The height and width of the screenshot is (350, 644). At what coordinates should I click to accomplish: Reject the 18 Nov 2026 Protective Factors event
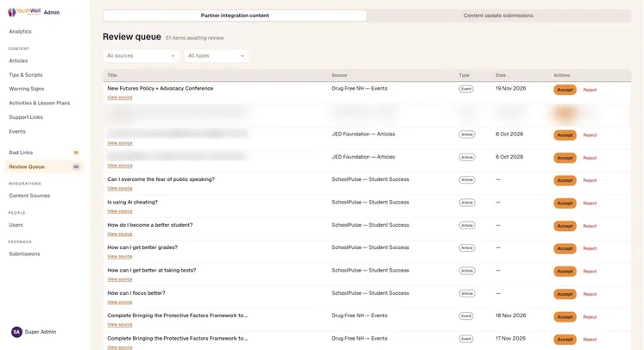(x=590, y=317)
